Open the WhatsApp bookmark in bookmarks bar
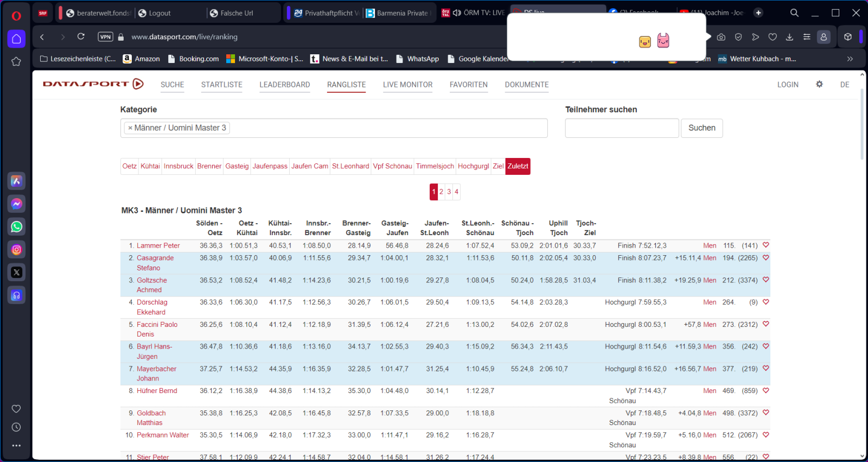This screenshot has width=868, height=462. 417,59
